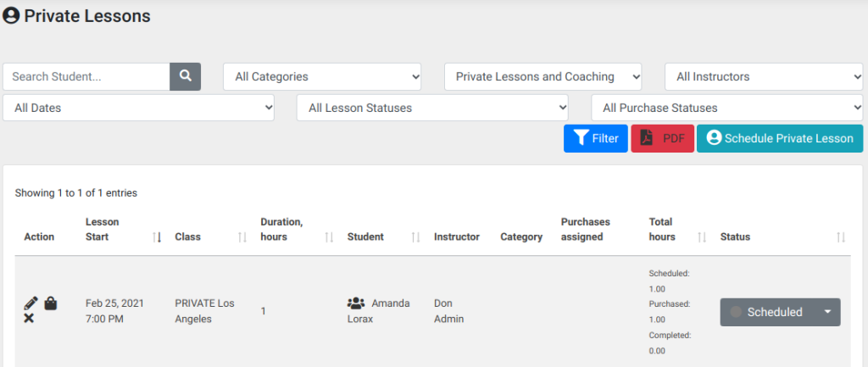
Task: Open Private Lessons and Coaching dropdown
Action: coord(543,76)
